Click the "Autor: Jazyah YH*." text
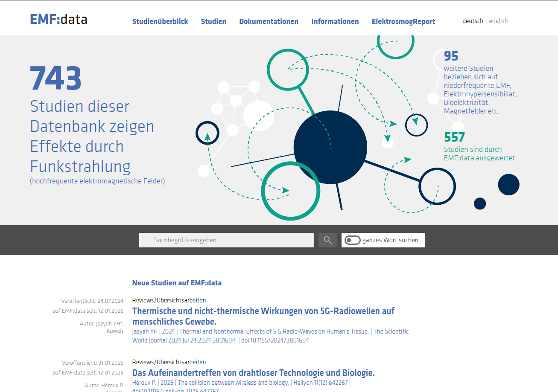Screen dimensions: 558x392 [x=102, y=324]
